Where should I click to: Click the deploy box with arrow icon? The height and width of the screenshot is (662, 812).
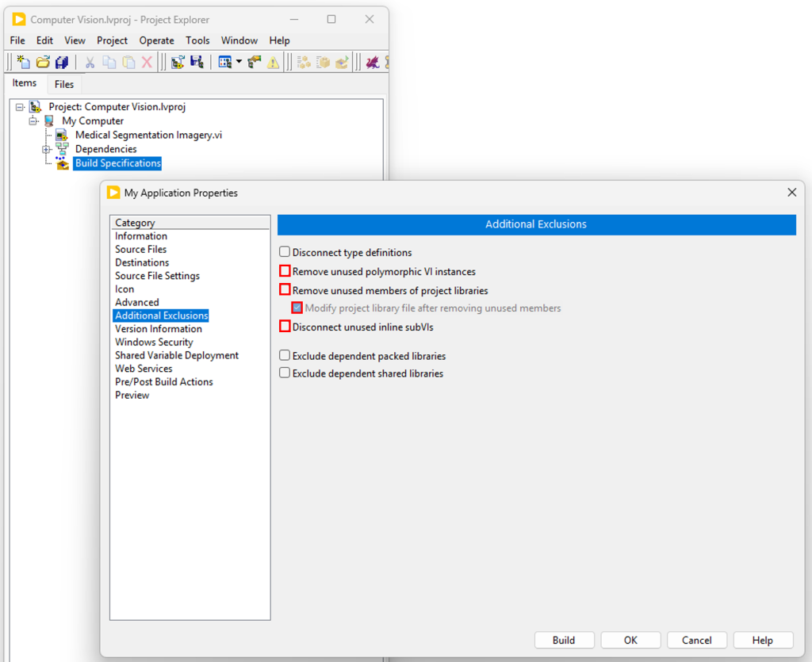(342, 63)
